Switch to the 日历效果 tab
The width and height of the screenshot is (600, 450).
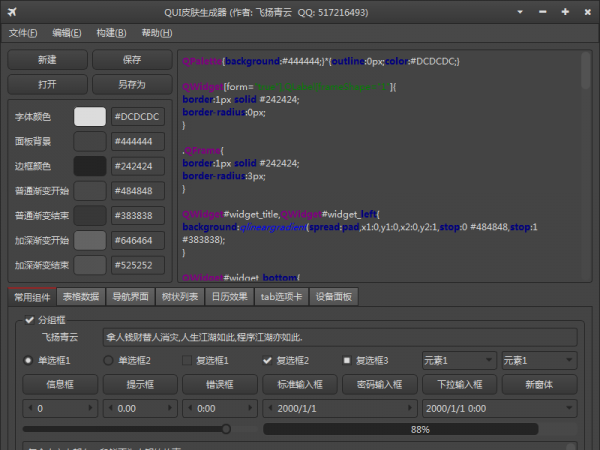tap(229, 296)
